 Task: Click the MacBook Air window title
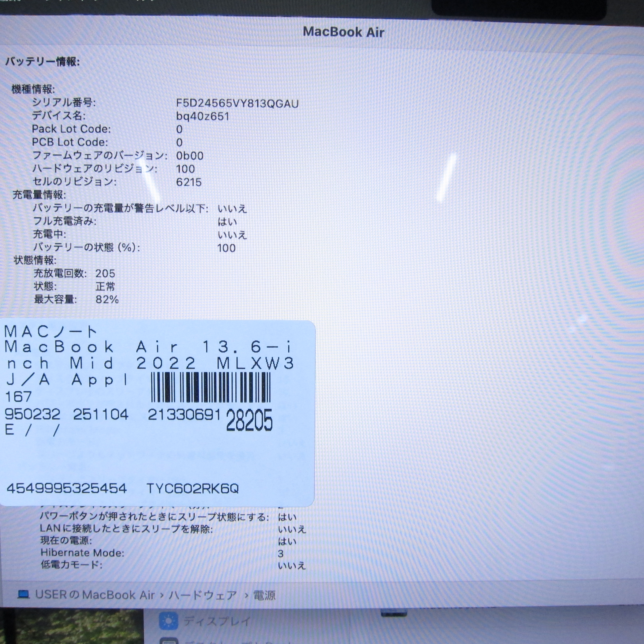pyautogui.click(x=343, y=32)
